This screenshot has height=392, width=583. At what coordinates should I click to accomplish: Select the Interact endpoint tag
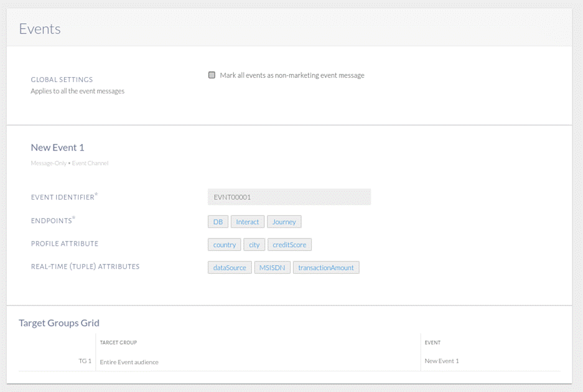pyautogui.click(x=247, y=222)
